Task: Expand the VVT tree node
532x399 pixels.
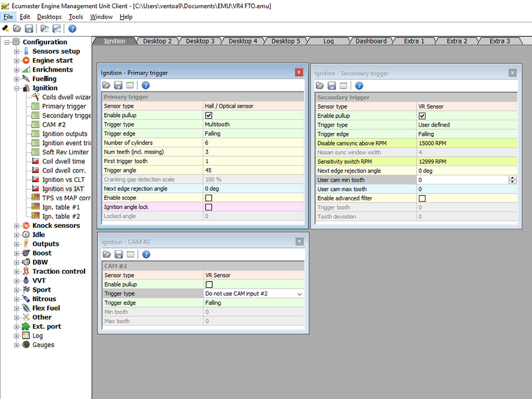Action: coord(16,281)
